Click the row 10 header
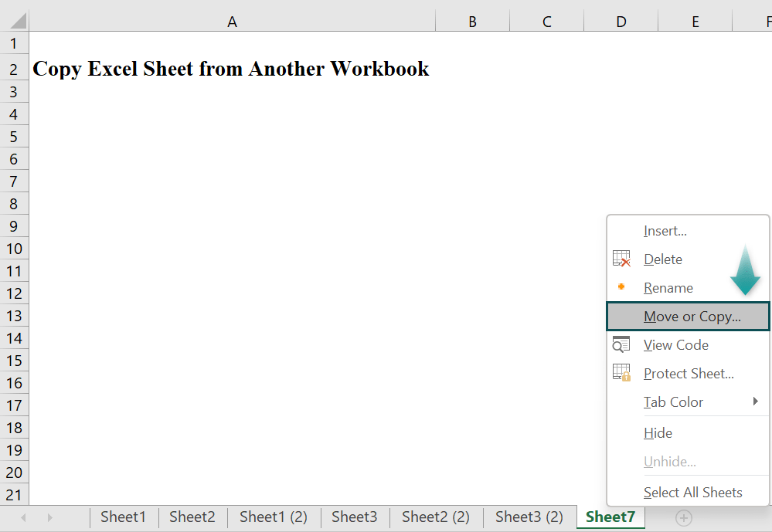This screenshot has width=772, height=532. pos(13,248)
